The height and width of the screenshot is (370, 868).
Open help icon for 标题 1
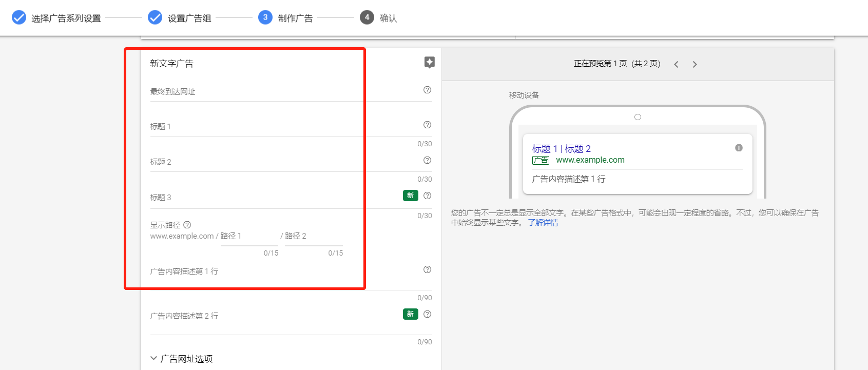427,125
